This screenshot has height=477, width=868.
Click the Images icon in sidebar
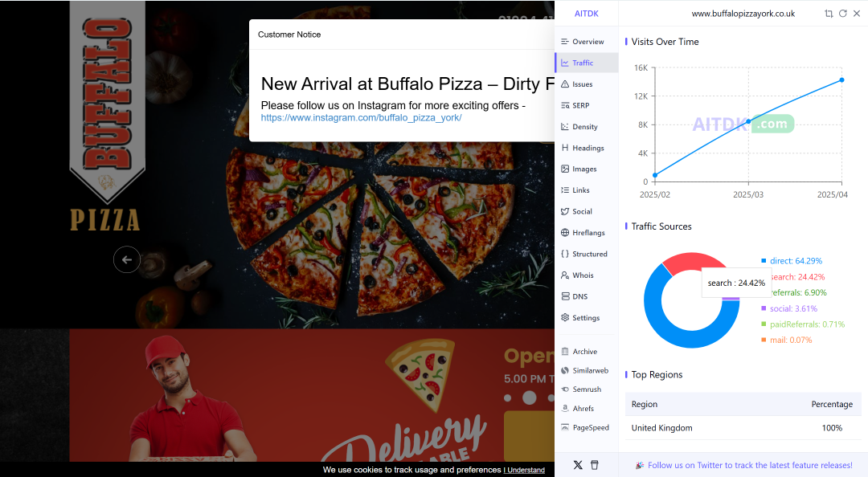565,169
